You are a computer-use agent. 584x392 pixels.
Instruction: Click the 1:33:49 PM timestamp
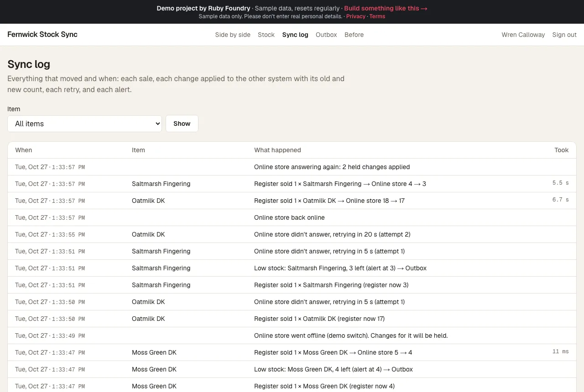coord(68,336)
